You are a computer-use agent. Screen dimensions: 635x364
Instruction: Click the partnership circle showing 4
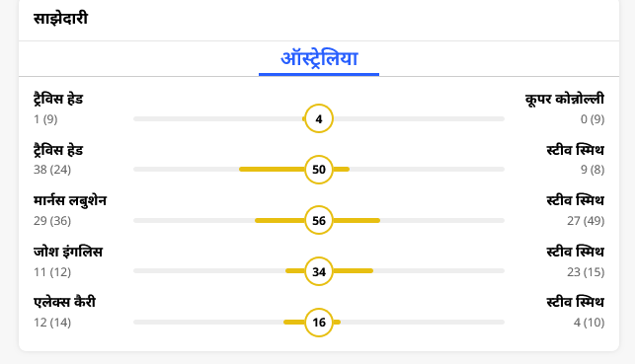(x=319, y=119)
